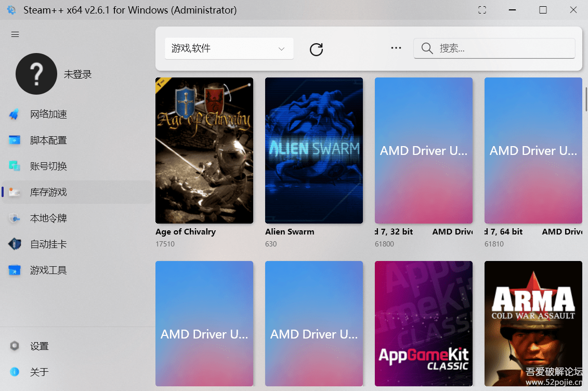The height and width of the screenshot is (391, 588).
Task: Click the Age of Chivalry title text
Action: pos(186,232)
